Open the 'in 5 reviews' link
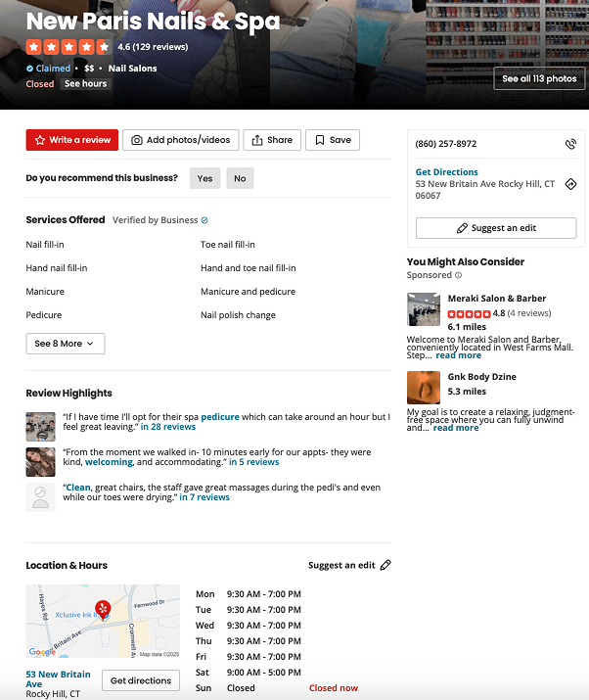Image resolution: width=589 pixels, height=700 pixels. point(253,462)
